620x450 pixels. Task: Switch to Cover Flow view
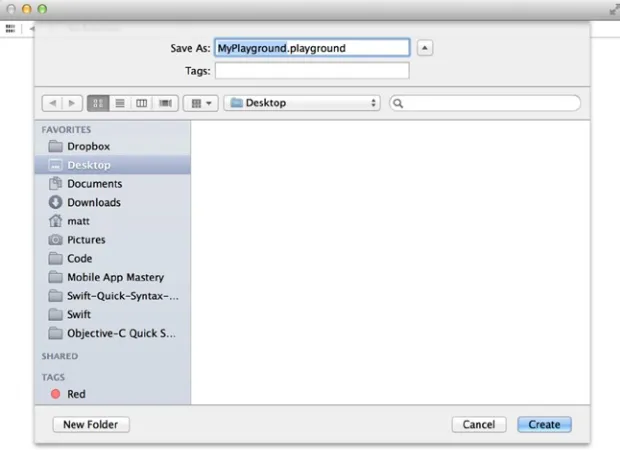(x=165, y=104)
